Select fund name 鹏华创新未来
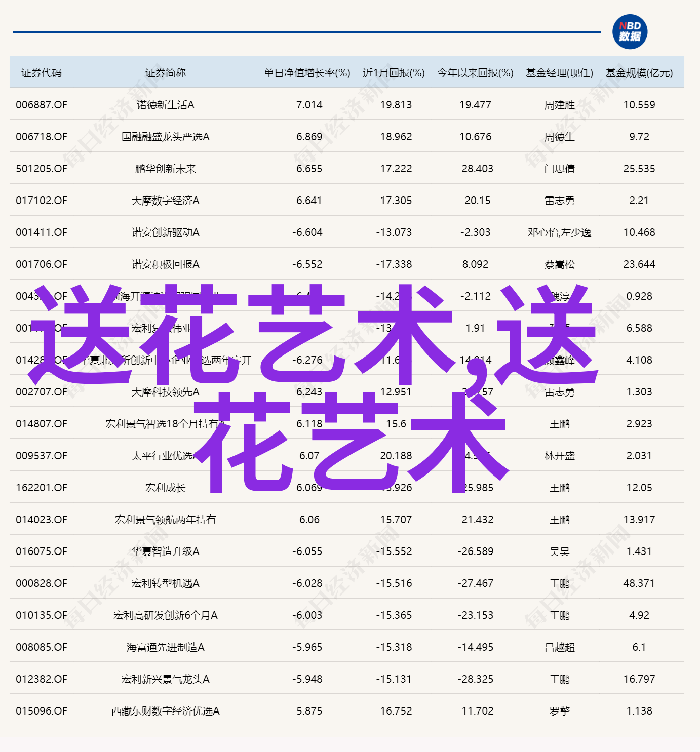 coord(166,169)
